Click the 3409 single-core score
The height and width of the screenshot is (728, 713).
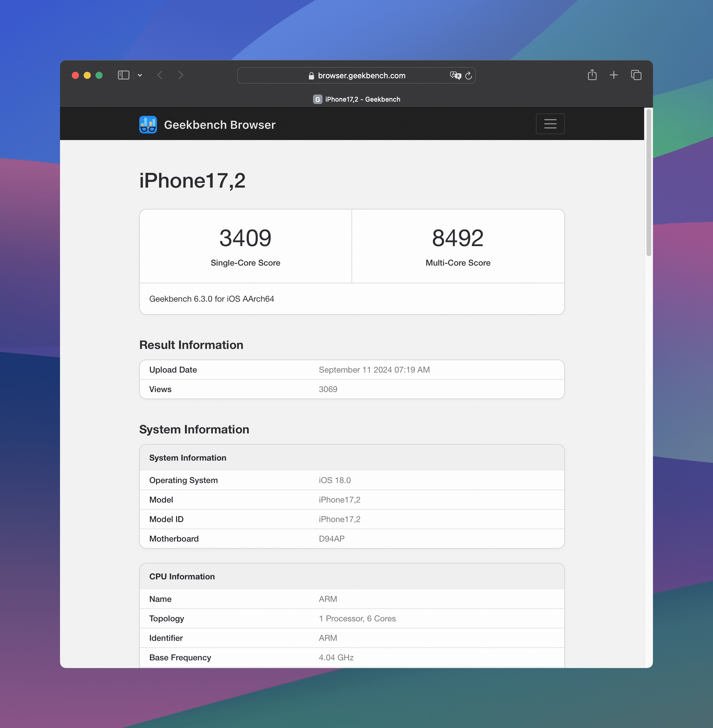click(245, 238)
